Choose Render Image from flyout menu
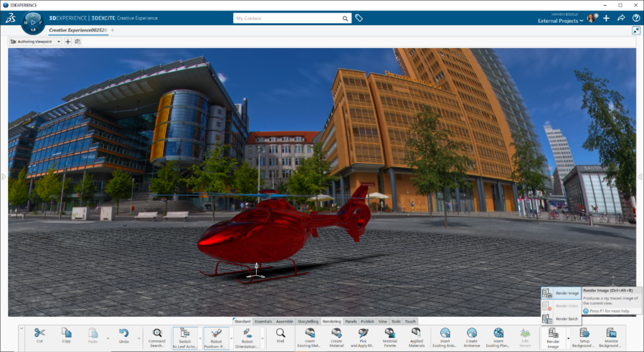The height and width of the screenshot is (352, 644). 561,293
